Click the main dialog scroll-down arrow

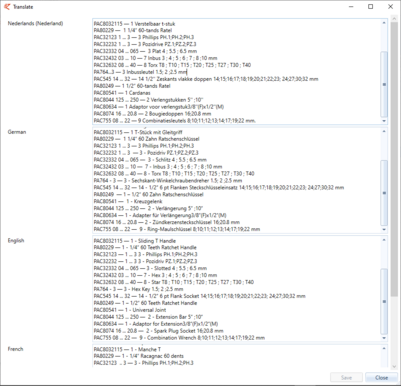pos(394,366)
